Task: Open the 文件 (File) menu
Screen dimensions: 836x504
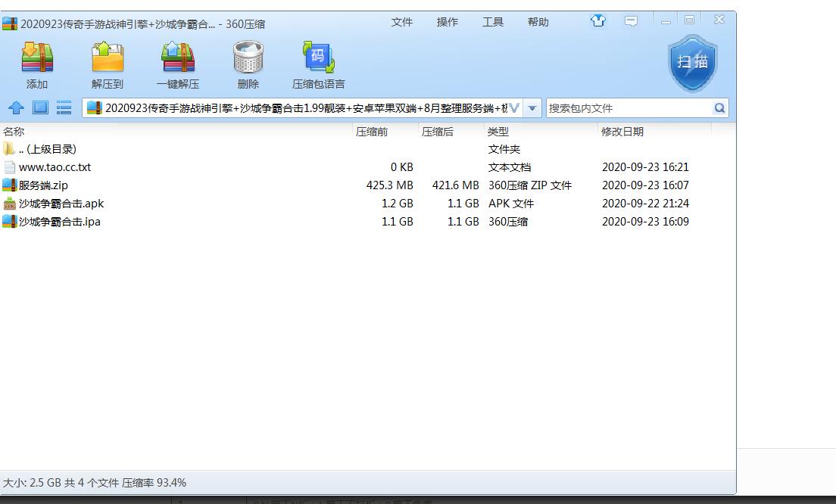Action: (x=401, y=22)
